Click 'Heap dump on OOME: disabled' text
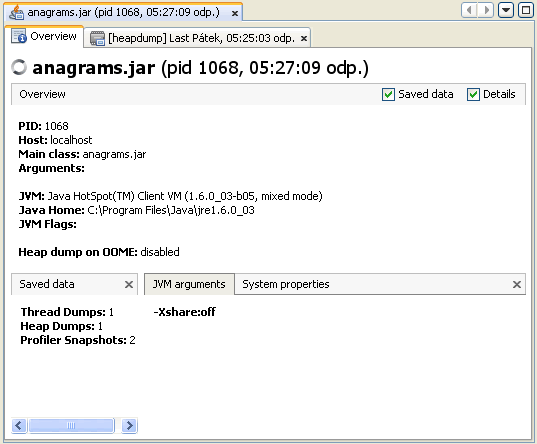The width and height of the screenshot is (537, 444). click(x=99, y=252)
